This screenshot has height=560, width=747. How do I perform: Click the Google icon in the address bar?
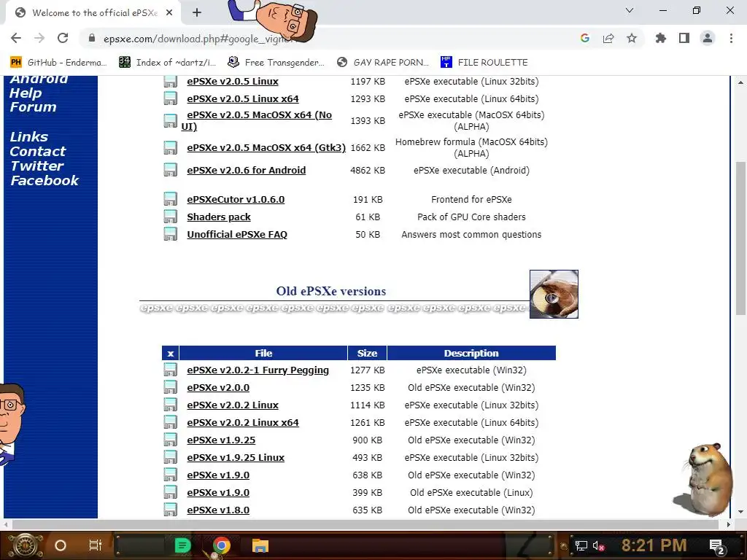point(585,38)
